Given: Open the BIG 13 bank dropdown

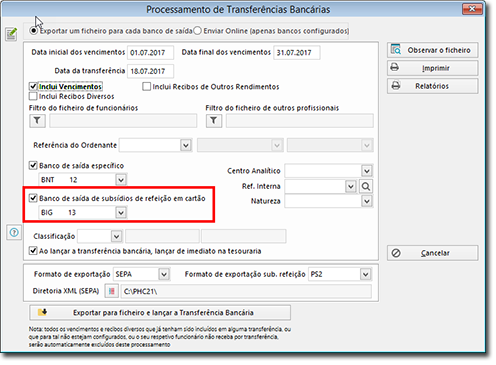Looking at the screenshot, I should pyautogui.click(x=121, y=212).
